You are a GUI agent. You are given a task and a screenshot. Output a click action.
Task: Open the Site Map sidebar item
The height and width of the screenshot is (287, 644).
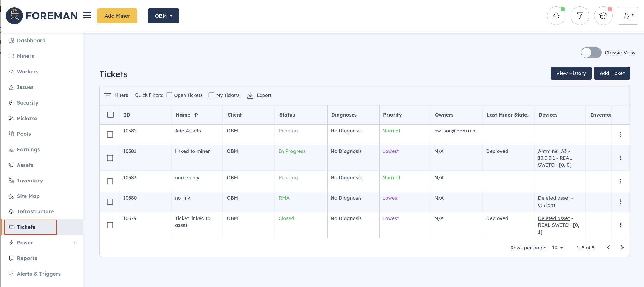pyautogui.click(x=28, y=196)
